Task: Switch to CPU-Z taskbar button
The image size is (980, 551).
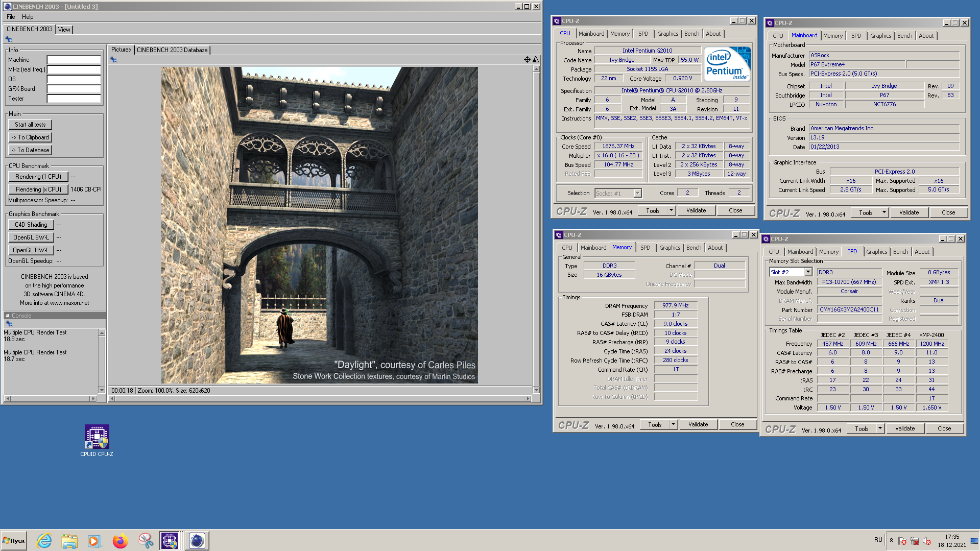Action: pyautogui.click(x=170, y=540)
